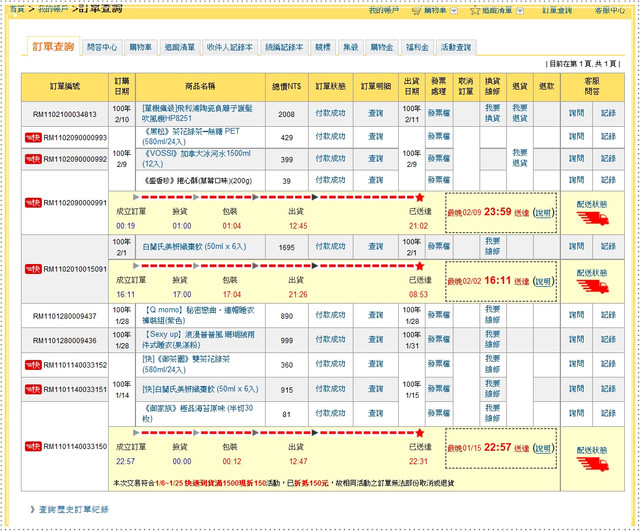
Task: Click 查詢 order detail for order RM1101140033151
Action: [x=376, y=389]
